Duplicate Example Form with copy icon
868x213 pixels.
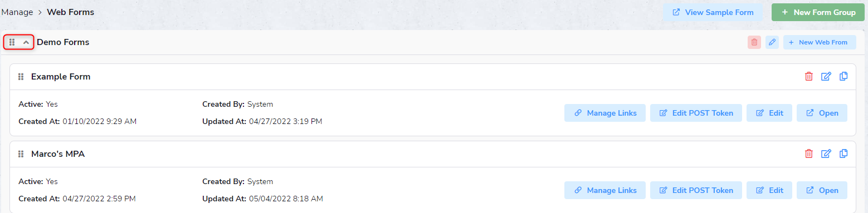(843, 76)
